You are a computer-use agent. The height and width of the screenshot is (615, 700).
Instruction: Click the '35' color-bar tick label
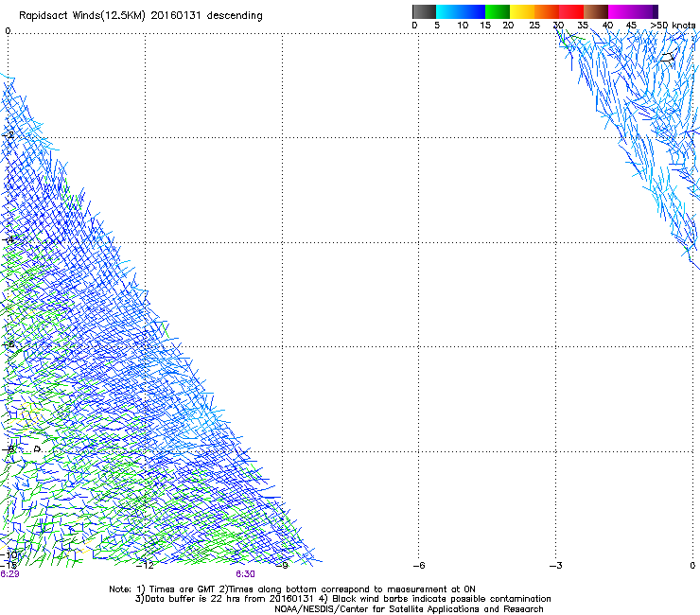[x=583, y=26]
